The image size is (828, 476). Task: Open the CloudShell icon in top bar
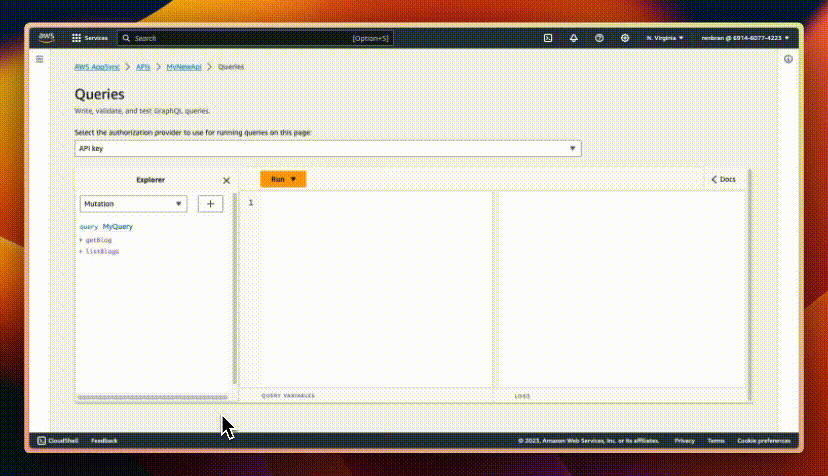pyautogui.click(x=548, y=38)
